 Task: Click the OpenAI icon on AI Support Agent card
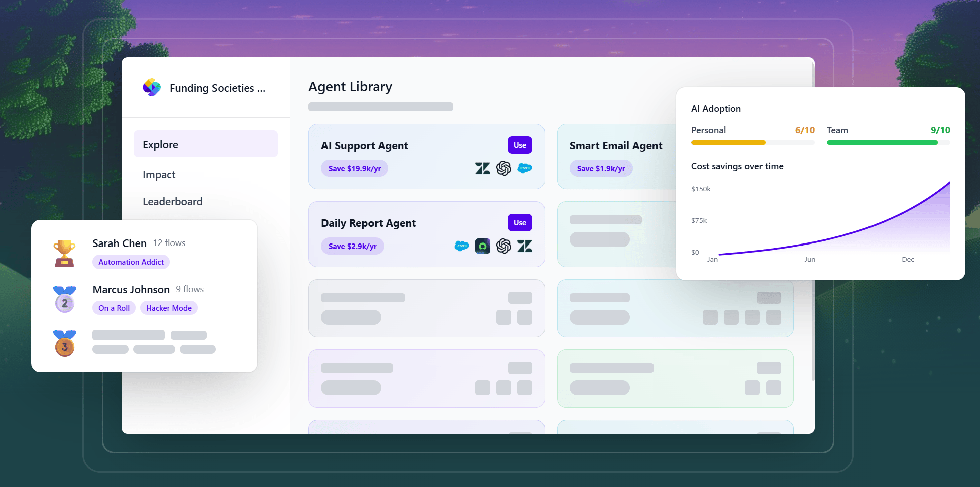point(504,168)
